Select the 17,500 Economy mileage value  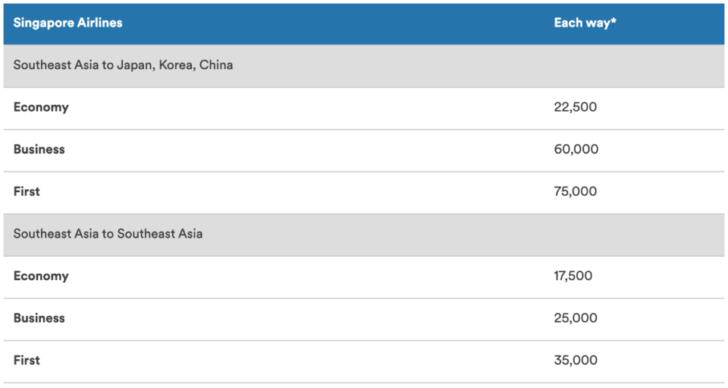coord(573,276)
